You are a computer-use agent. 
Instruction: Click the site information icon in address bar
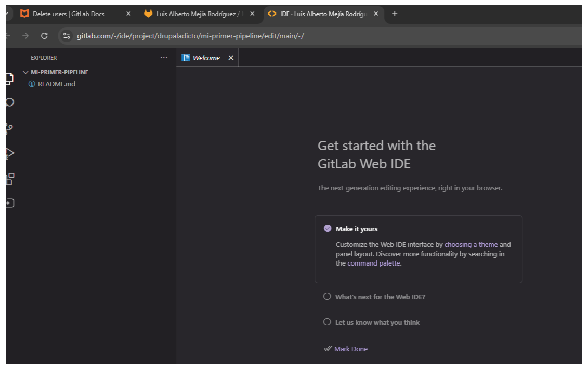coord(67,36)
